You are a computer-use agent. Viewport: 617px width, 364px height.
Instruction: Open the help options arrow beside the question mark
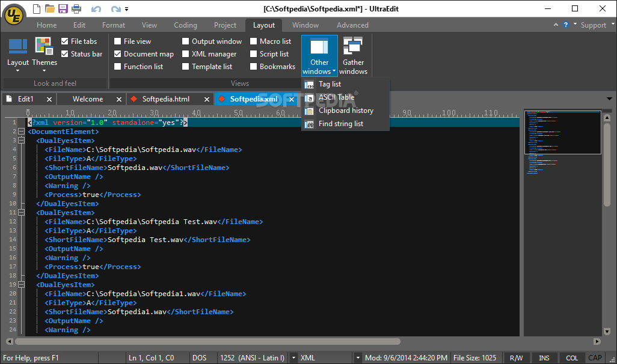575,25
